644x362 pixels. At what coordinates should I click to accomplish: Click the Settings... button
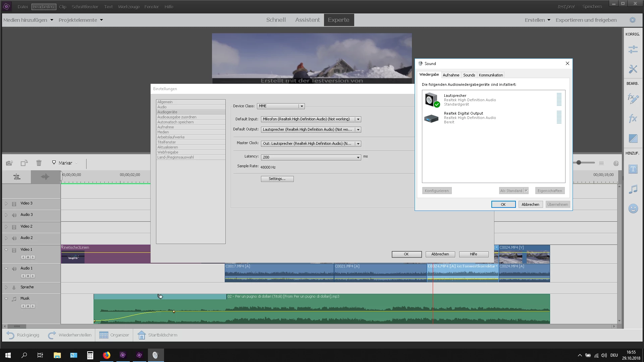click(x=277, y=179)
